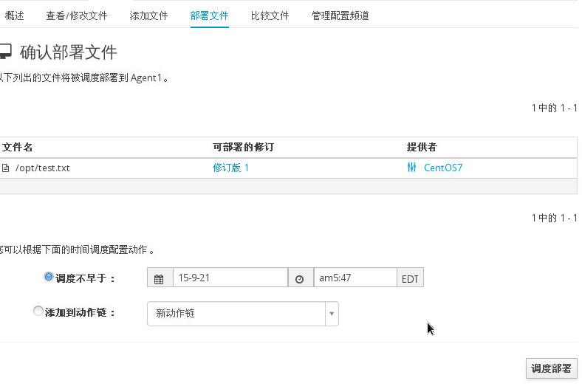The height and width of the screenshot is (392, 582).
Task: Click the /opt/test.txt file name
Action: (x=42, y=168)
